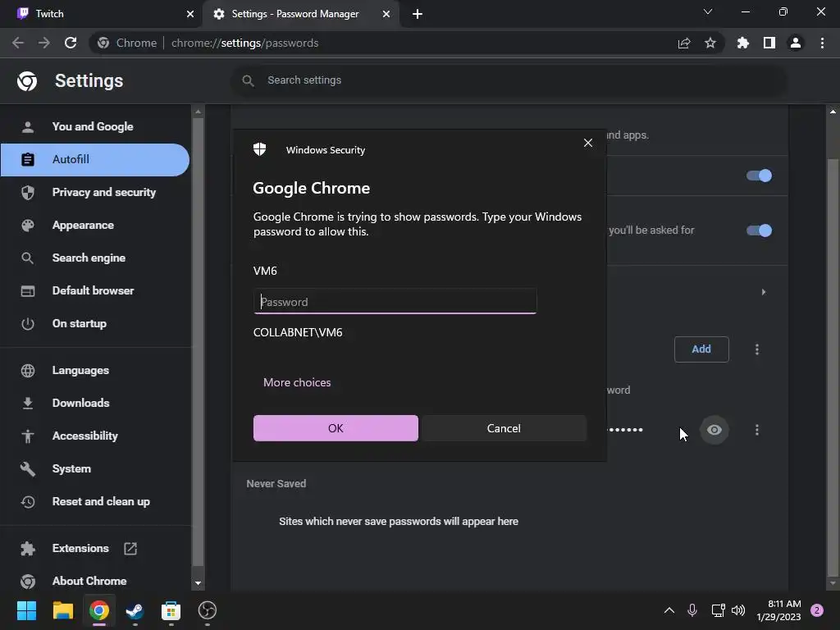Click the network display tray icon
Screen dimensions: 840x630
click(718, 610)
